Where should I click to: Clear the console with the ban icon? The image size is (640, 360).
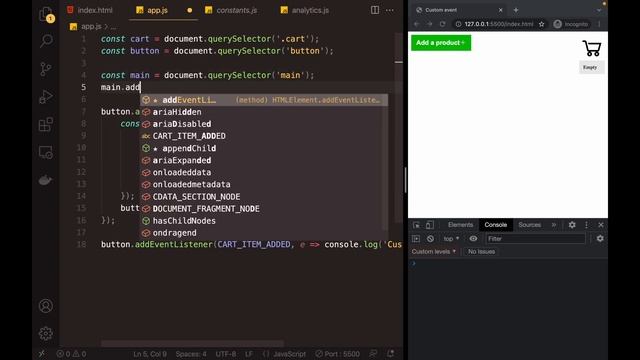point(430,239)
